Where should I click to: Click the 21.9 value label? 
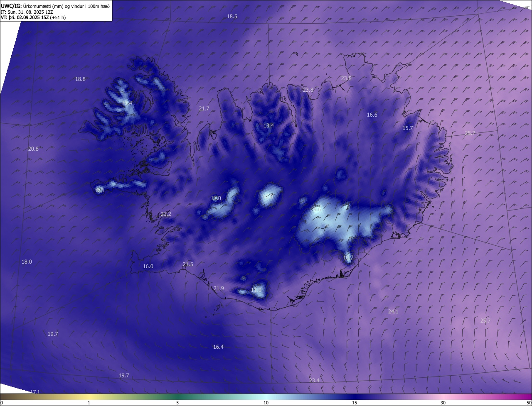(x=219, y=288)
